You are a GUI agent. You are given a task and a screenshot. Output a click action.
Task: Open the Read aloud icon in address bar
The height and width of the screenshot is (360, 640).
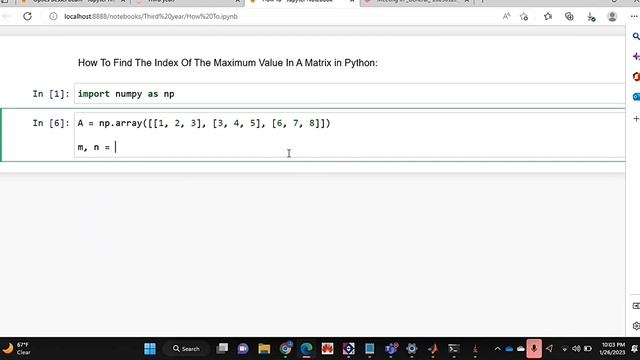(x=506, y=16)
